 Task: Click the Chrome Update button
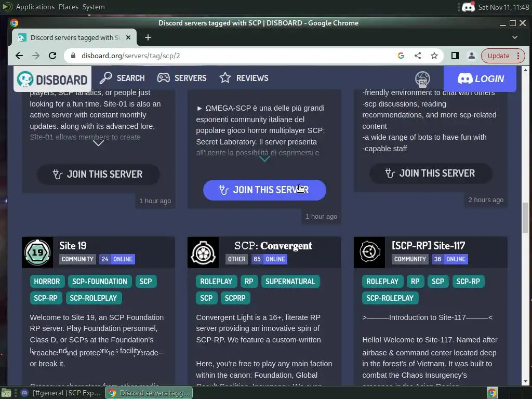(x=502, y=56)
